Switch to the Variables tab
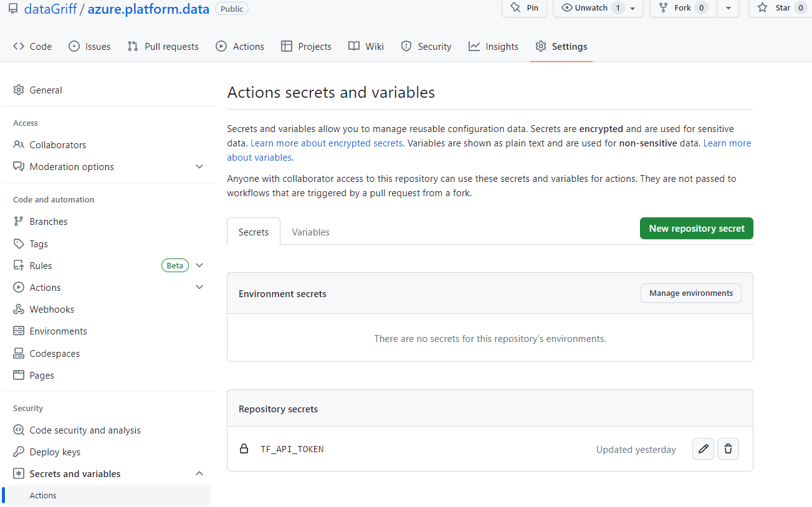 click(310, 232)
